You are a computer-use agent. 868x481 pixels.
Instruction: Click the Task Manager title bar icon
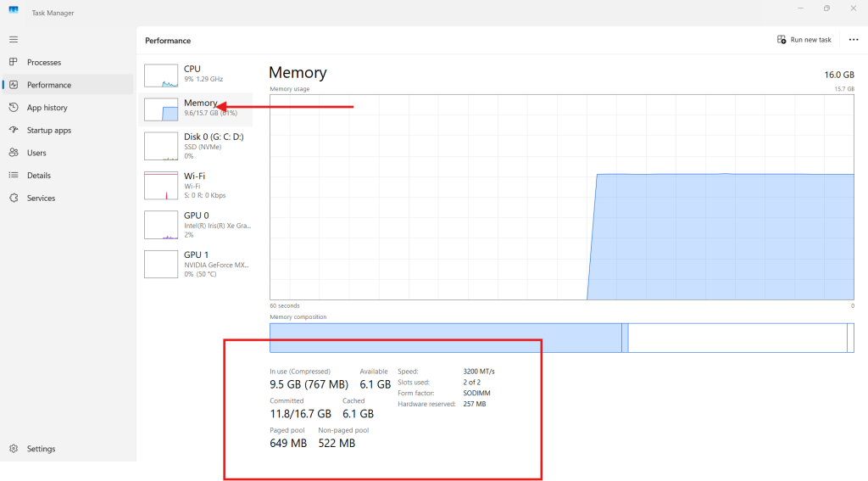pos(14,10)
